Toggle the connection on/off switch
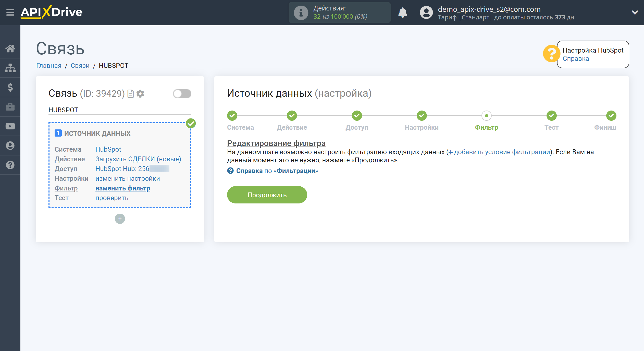This screenshot has height=351, width=644. [x=182, y=94]
